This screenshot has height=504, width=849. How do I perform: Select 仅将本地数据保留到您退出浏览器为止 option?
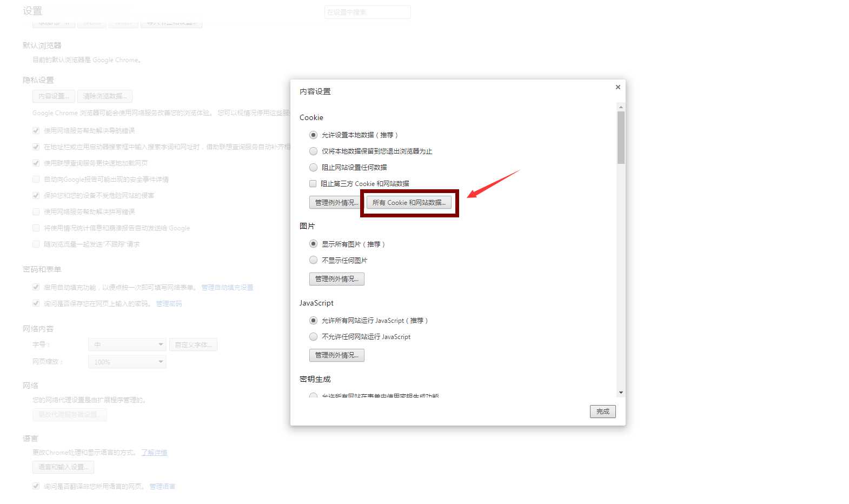[313, 151]
